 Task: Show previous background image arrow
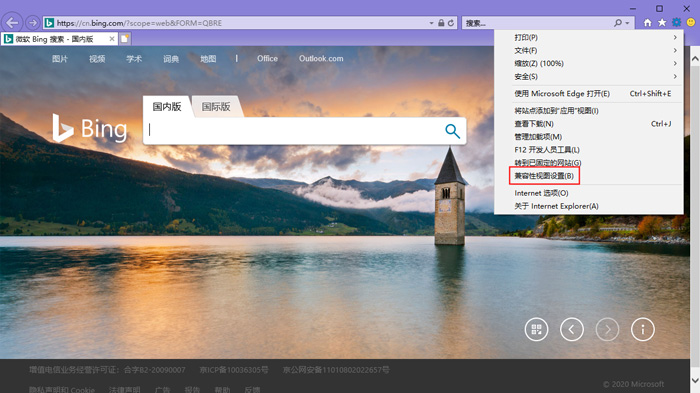[572, 330]
